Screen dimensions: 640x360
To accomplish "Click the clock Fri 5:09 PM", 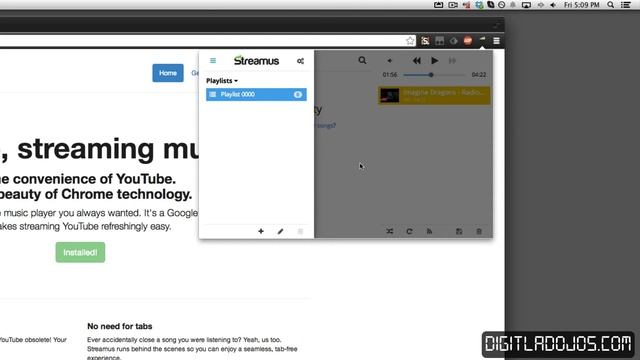I will tap(582, 5).
